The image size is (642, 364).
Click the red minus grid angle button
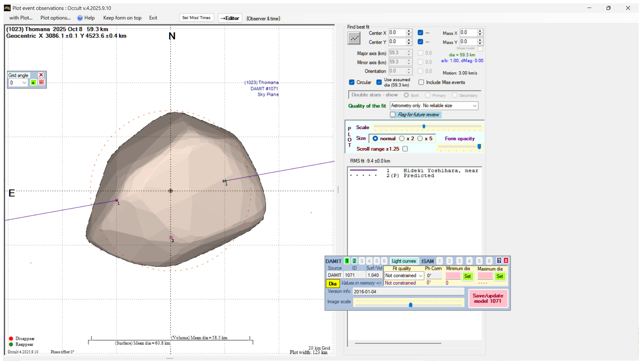[x=41, y=82]
